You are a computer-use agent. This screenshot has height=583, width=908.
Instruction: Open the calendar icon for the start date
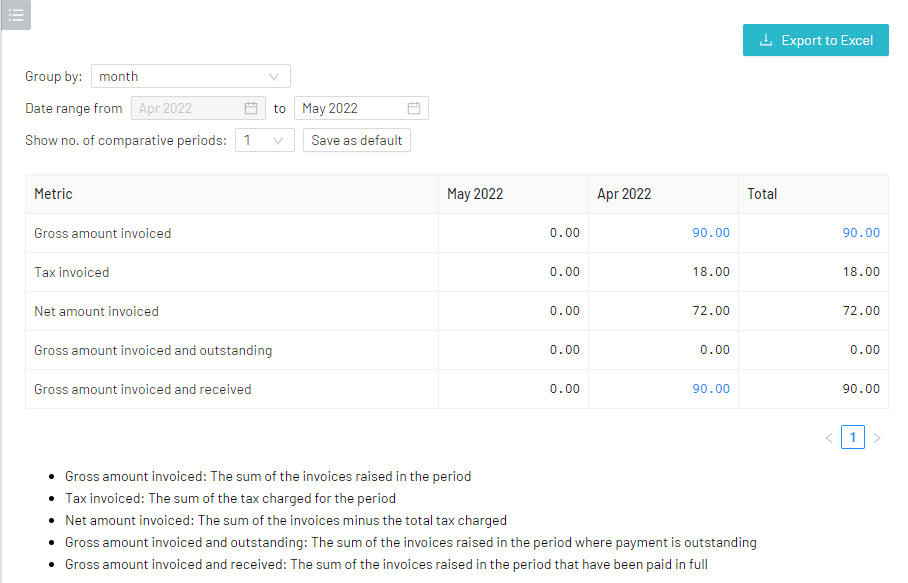pos(250,108)
